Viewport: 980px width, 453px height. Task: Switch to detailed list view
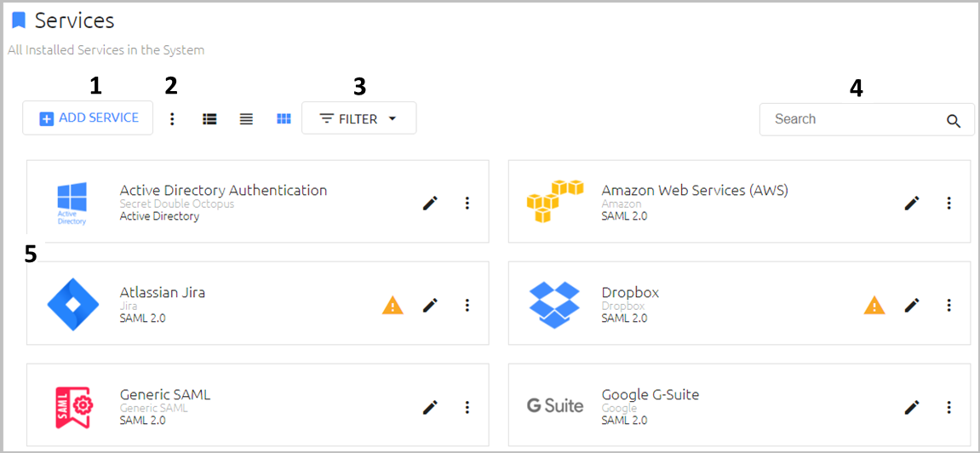point(210,118)
